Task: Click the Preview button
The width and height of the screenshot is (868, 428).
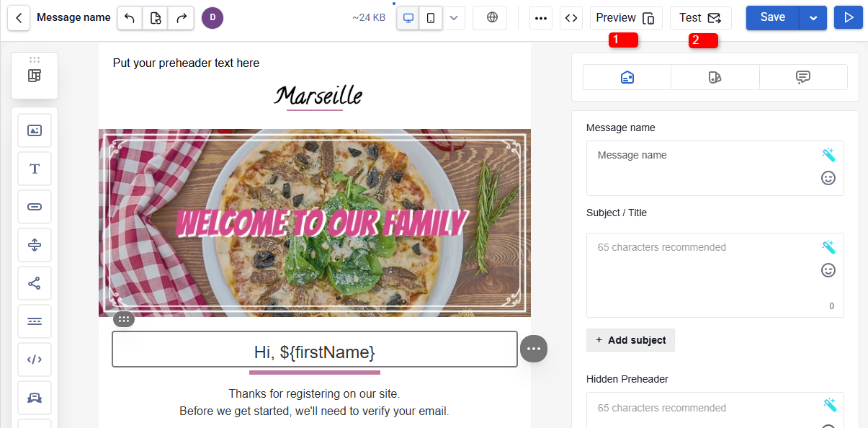Action: [x=626, y=18]
